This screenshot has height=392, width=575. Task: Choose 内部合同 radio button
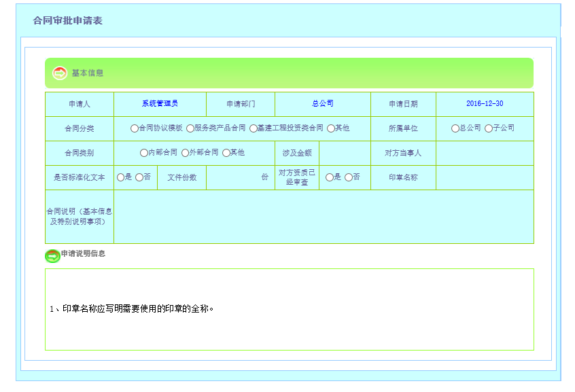coord(144,153)
